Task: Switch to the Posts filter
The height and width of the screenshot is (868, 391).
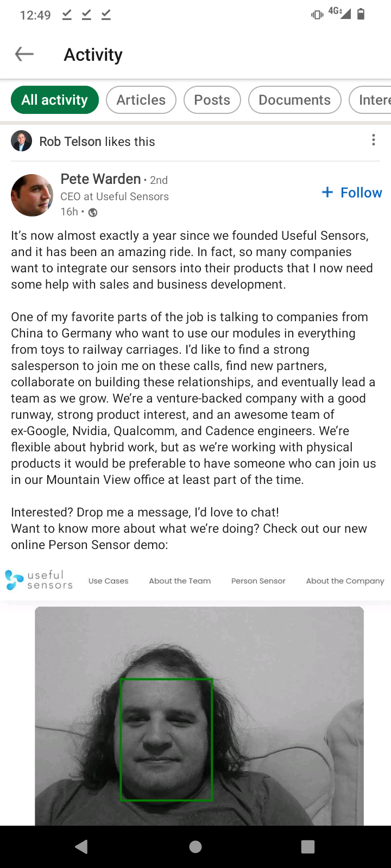Action: pos(212,100)
